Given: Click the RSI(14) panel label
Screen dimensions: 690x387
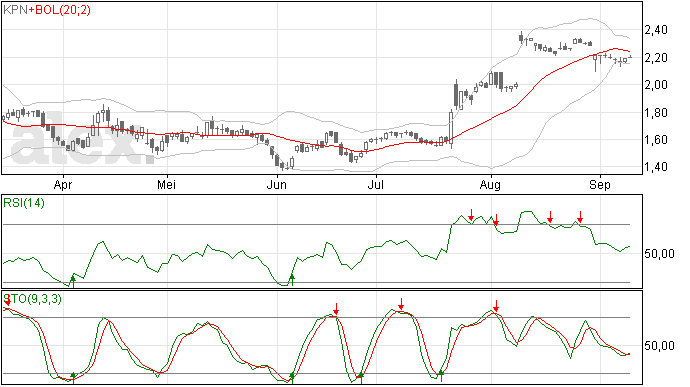Looking at the screenshot, I should [24, 203].
